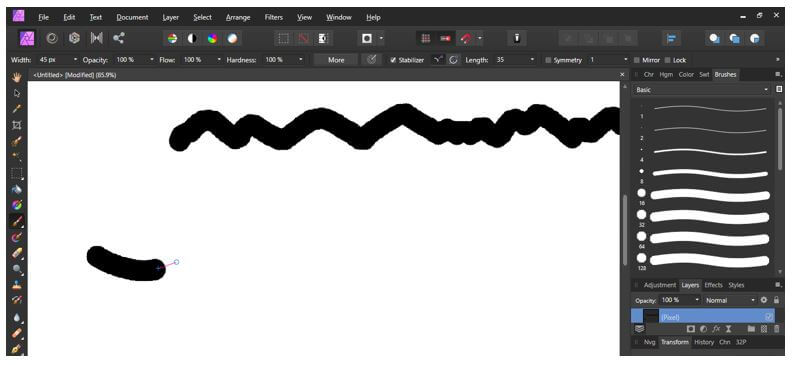Switch to the Liquify persona
This screenshot has width=793, height=365.
tap(52, 38)
